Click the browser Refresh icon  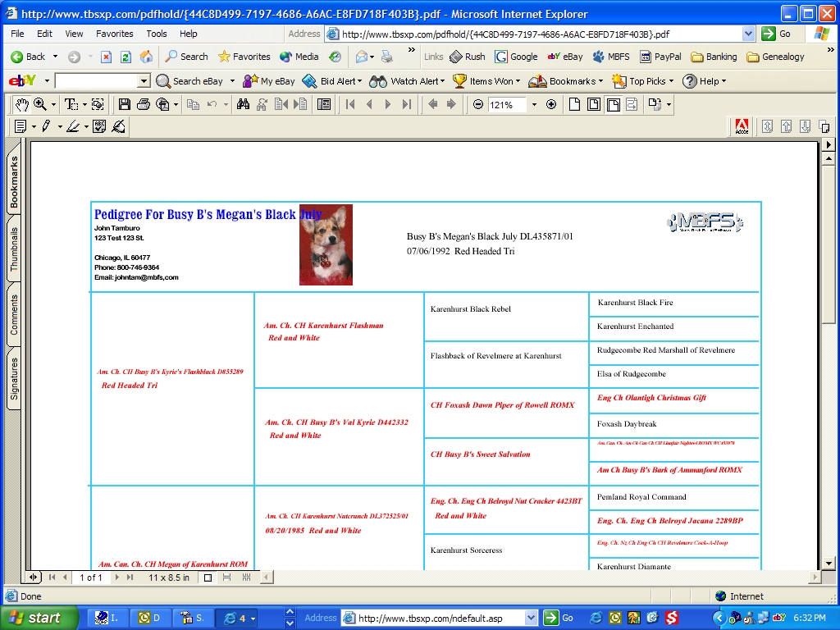(x=126, y=57)
